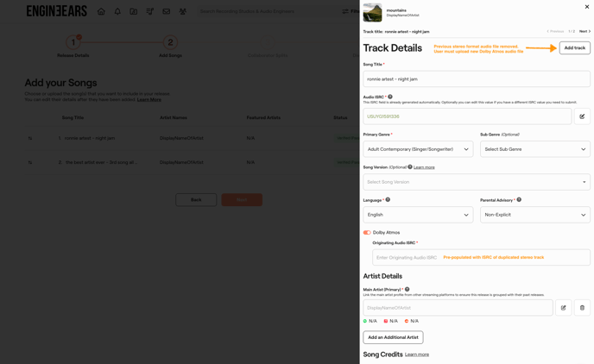The width and height of the screenshot is (594, 364).
Task: Click the help icon next to Parental Advisory
Action: 519,199
